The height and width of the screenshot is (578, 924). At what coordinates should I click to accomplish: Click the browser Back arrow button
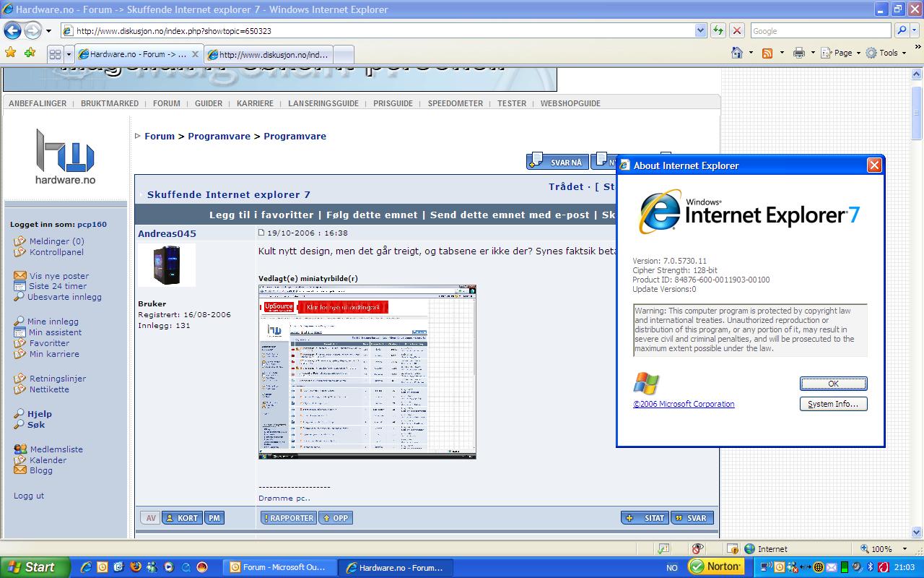[12, 31]
